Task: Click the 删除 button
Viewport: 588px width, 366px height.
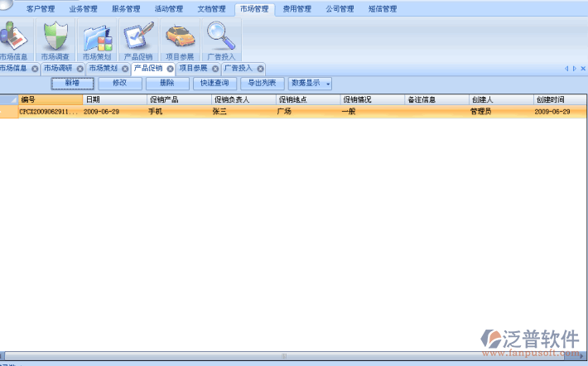Action: pyautogui.click(x=167, y=84)
